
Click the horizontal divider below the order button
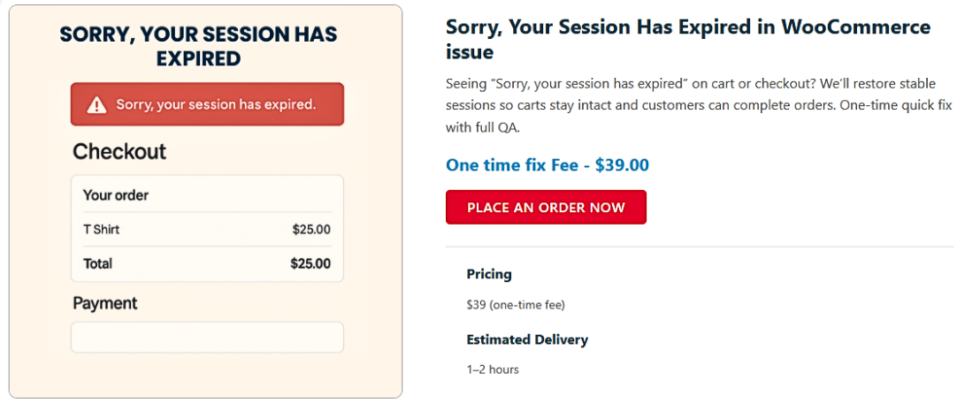(x=699, y=247)
